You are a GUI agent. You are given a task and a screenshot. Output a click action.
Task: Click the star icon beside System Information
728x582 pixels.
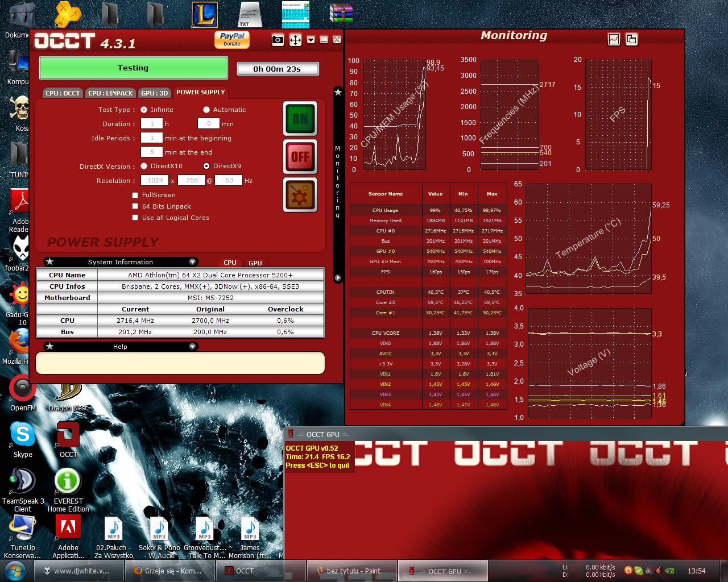pos(50,262)
